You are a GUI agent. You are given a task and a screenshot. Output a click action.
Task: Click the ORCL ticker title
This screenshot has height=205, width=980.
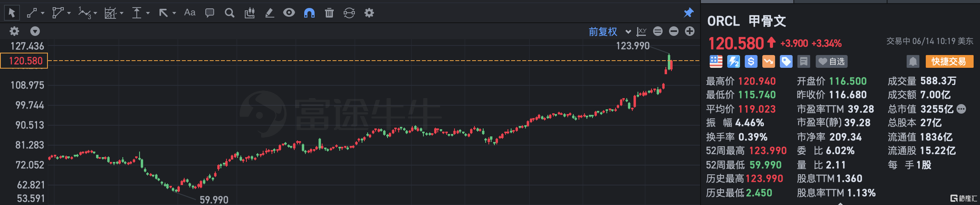(x=723, y=21)
